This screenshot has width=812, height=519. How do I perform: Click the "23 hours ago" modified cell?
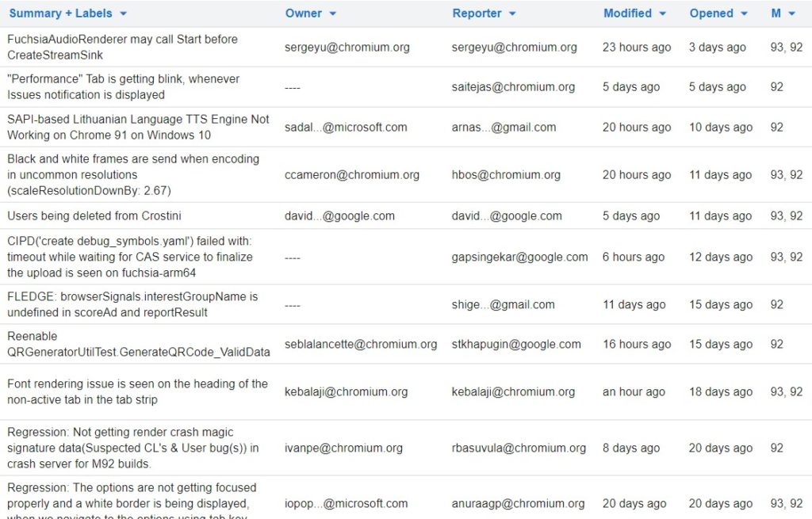point(637,48)
